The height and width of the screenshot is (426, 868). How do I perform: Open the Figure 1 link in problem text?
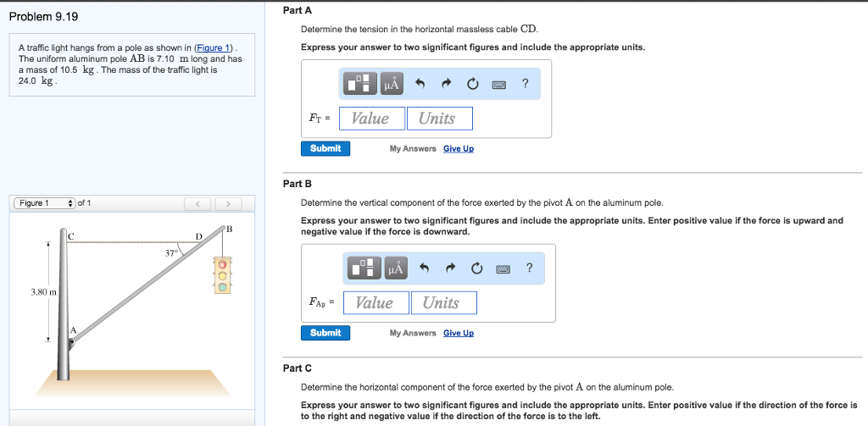(x=214, y=47)
